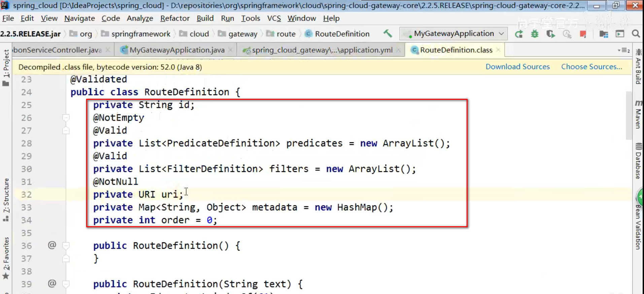Screen dimensions: 644x294
Task: Open the Help menu
Action: coord(331,18)
